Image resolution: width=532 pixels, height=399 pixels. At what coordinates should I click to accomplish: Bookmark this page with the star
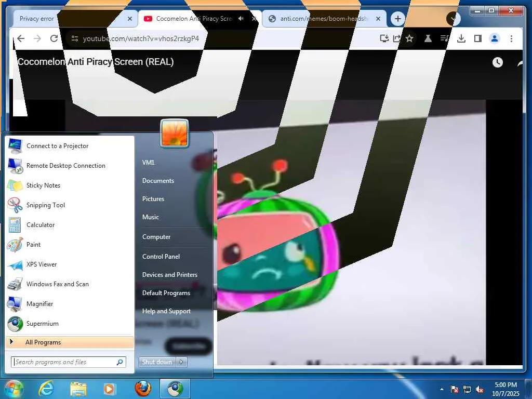(x=409, y=38)
